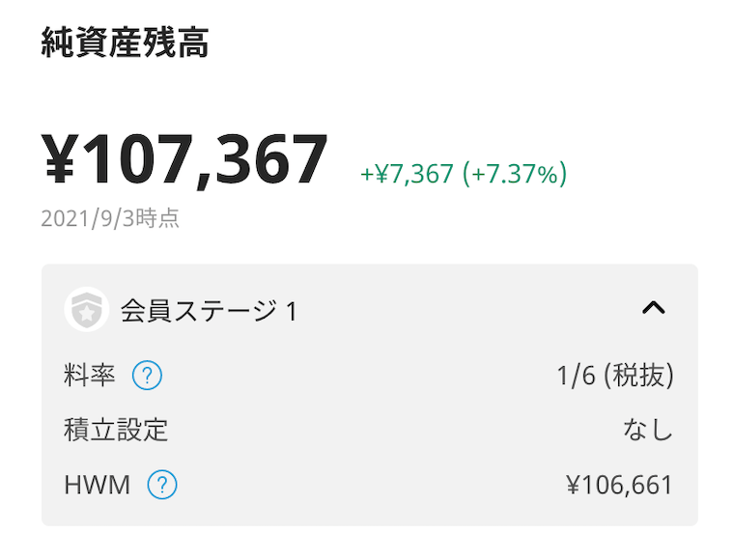Click the HWM label text

(x=97, y=485)
